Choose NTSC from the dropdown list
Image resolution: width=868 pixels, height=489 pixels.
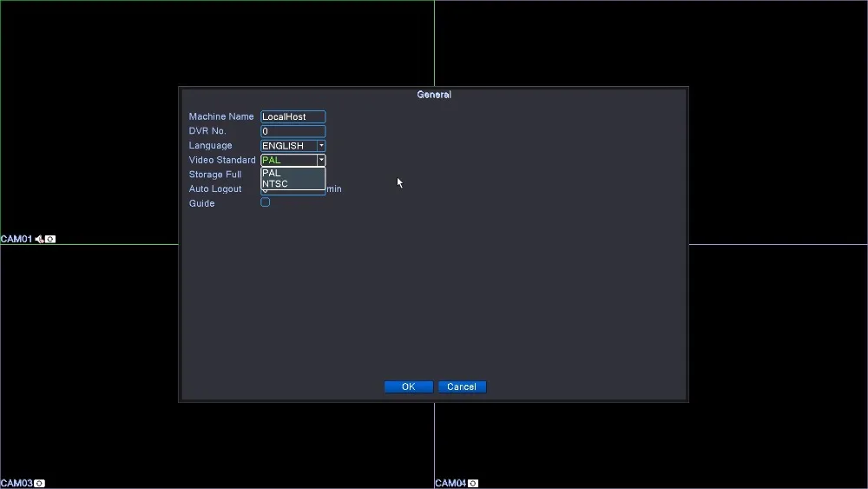(x=293, y=184)
